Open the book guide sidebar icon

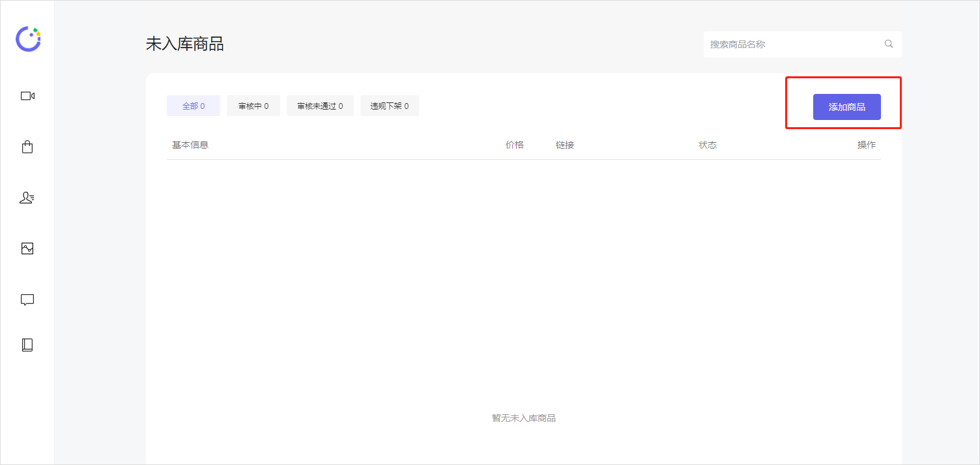[27, 345]
